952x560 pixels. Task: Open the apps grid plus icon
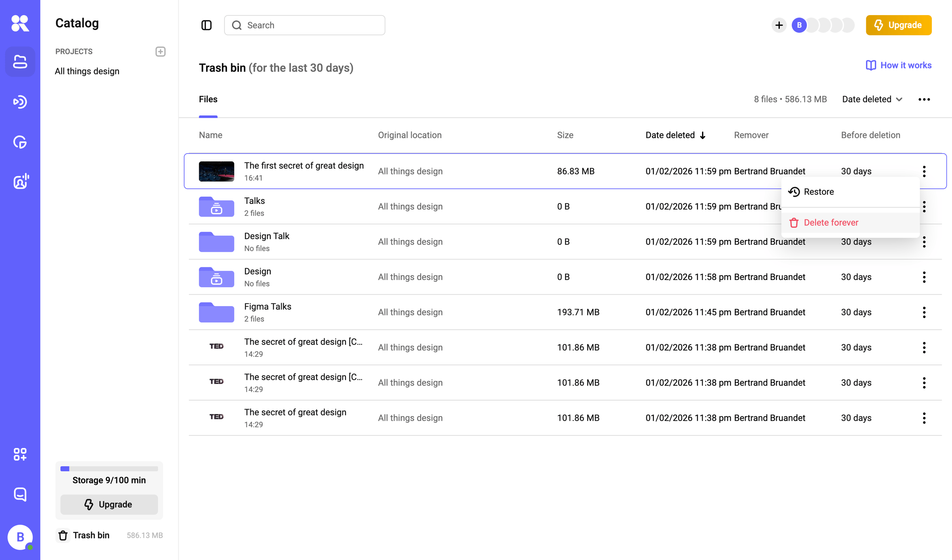click(20, 454)
